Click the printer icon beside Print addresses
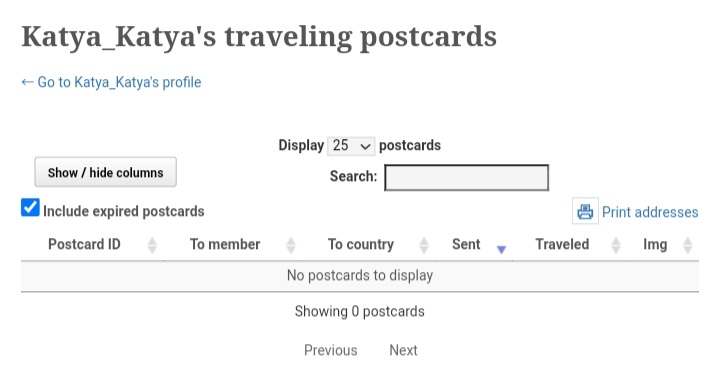 click(585, 211)
